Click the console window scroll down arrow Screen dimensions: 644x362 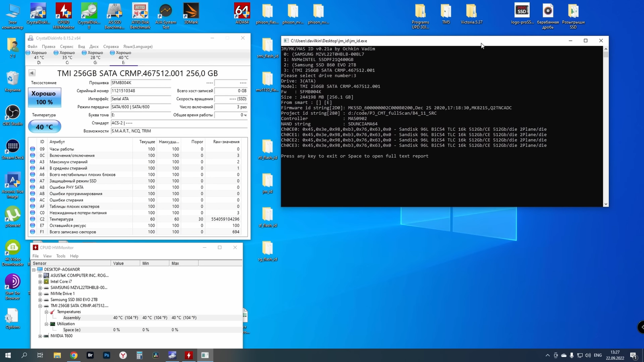pos(606,204)
